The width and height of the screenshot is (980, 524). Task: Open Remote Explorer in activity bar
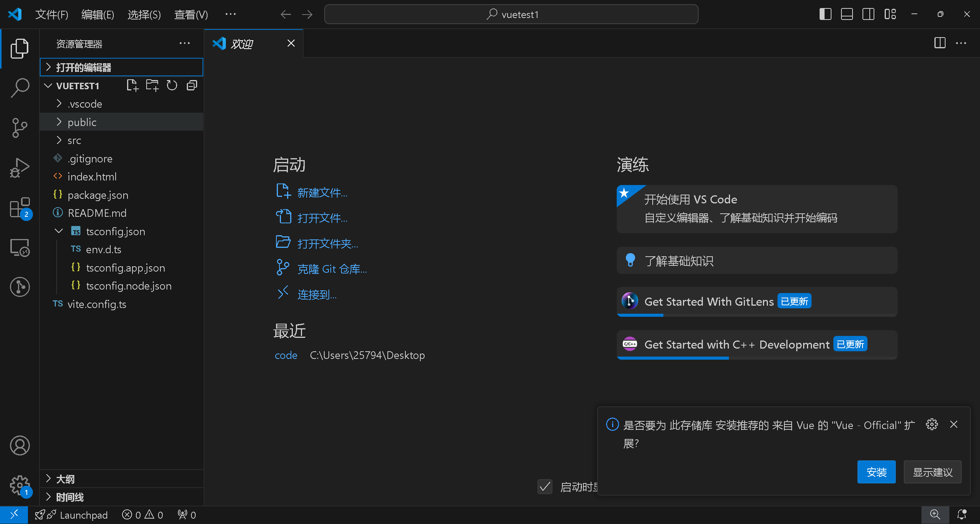click(20, 248)
